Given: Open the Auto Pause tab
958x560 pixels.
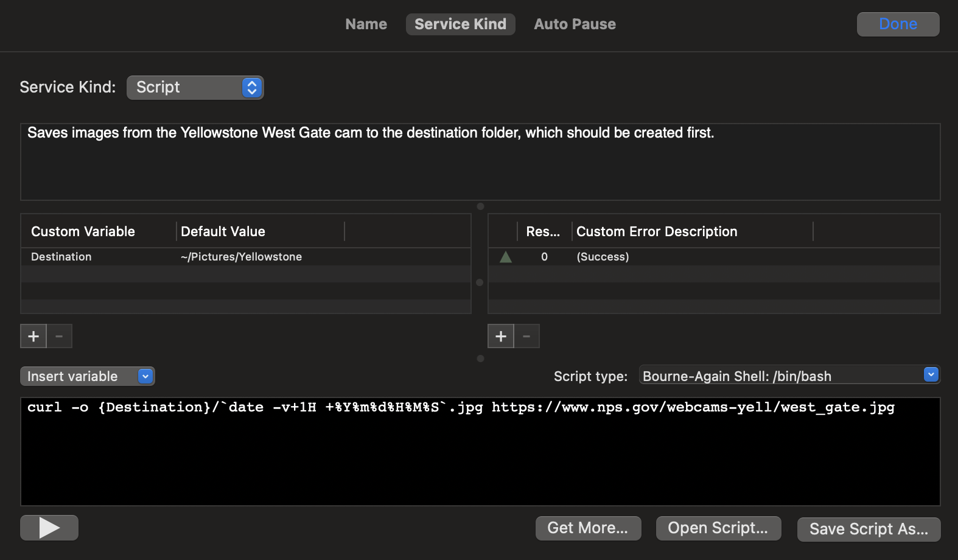Looking at the screenshot, I should point(575,24).
